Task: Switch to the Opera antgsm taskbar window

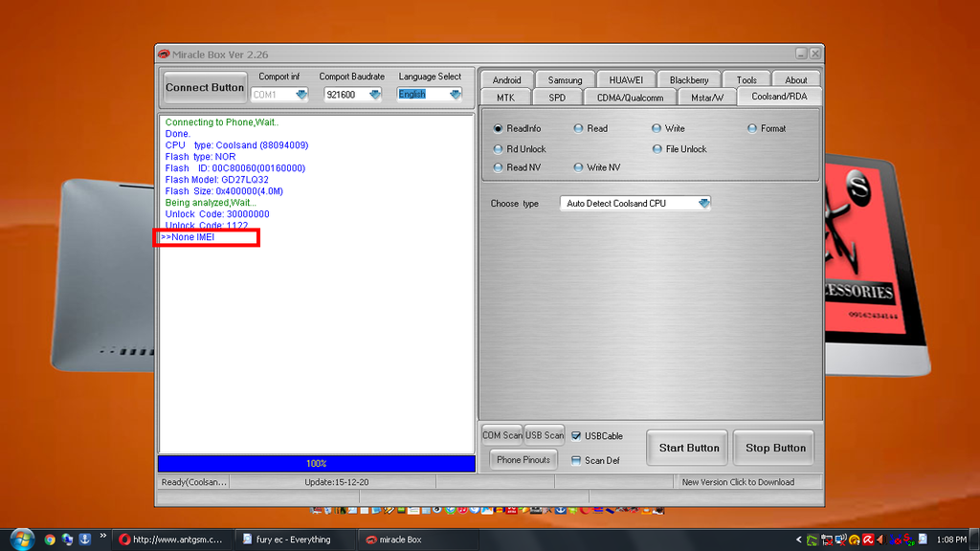Action: [172, 540]
